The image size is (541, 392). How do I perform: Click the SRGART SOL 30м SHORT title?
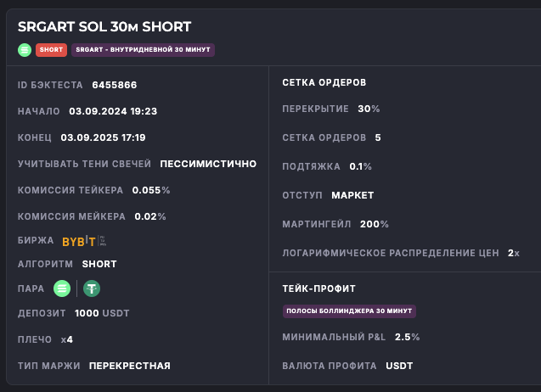104,27
